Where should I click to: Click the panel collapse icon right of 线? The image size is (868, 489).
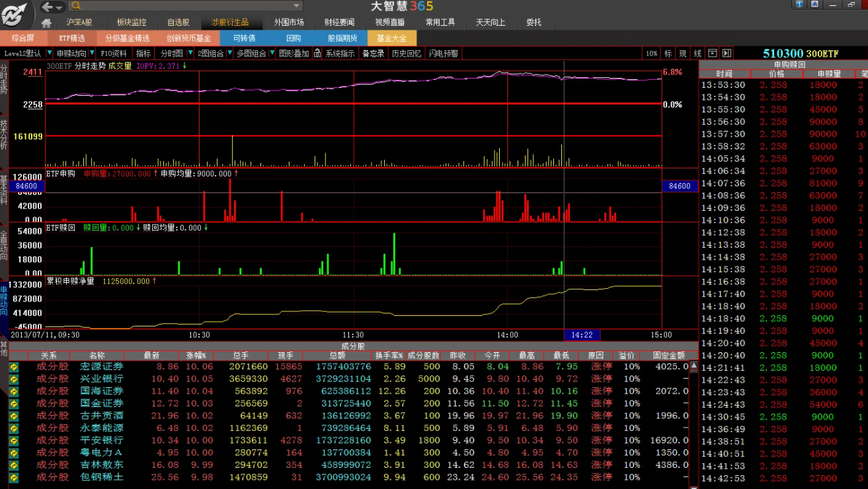coord(727,54)
